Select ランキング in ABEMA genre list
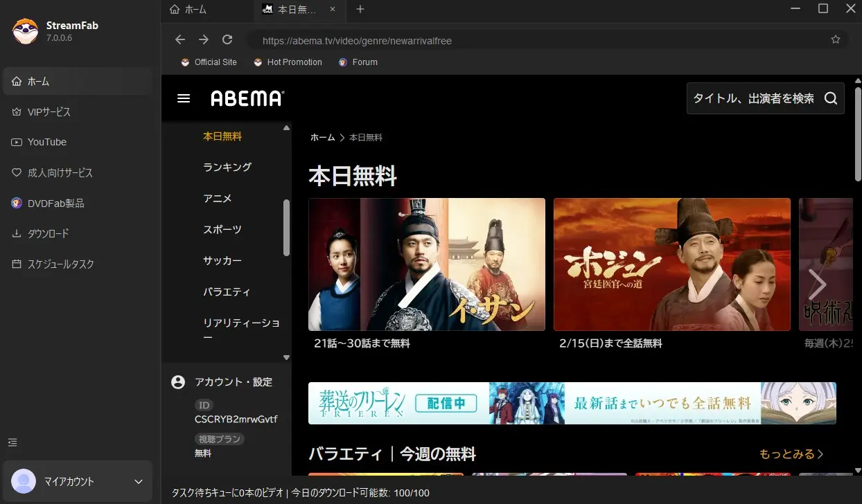This screenshot has width=862, height=504. click(227, 167)
